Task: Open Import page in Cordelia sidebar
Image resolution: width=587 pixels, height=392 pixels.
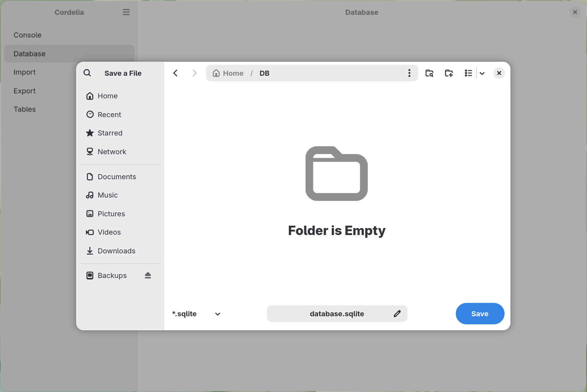Action: (69, 72)
